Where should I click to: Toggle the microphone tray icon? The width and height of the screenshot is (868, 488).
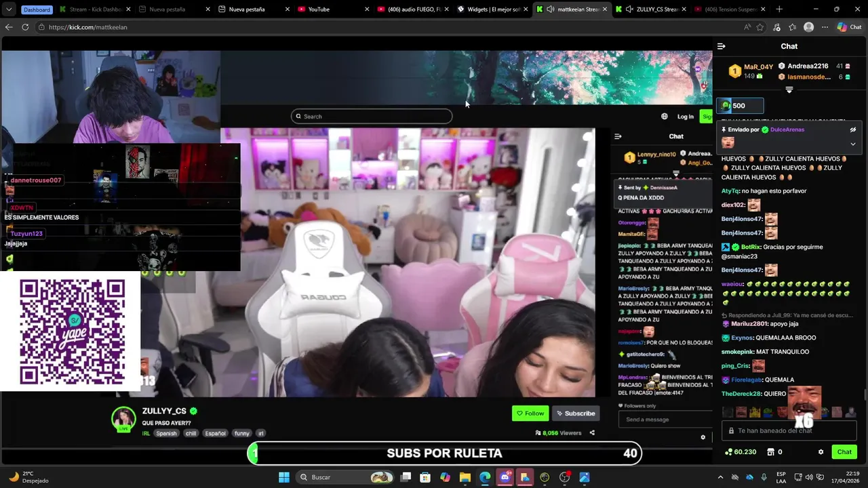(764, 477)
